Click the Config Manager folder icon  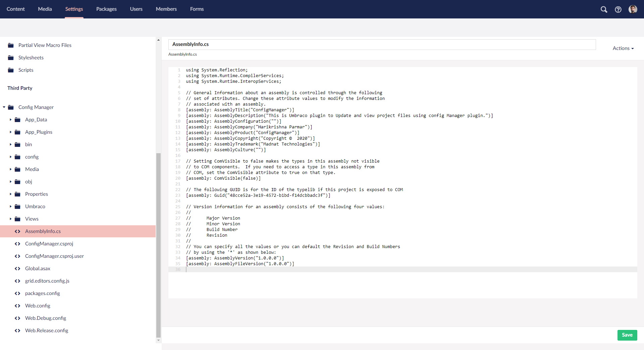pos(11,107)
